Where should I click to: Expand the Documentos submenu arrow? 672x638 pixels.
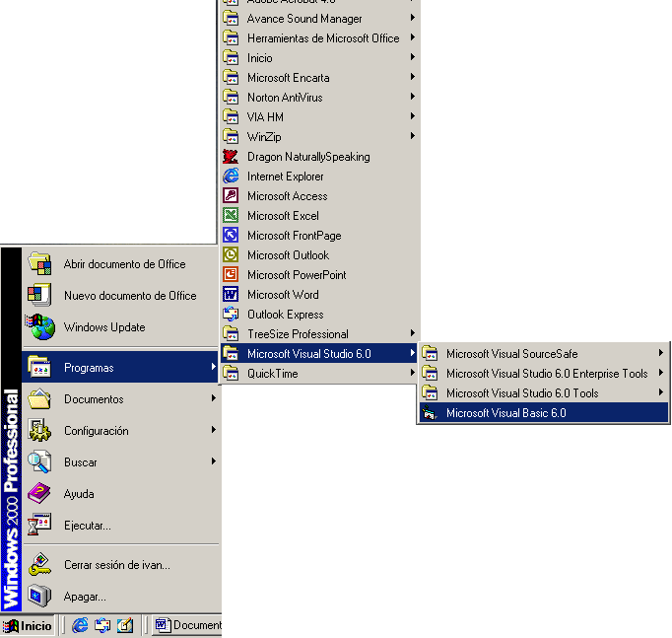[x=214, y=398]
